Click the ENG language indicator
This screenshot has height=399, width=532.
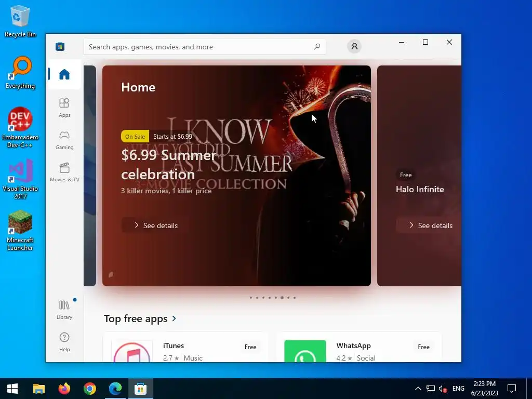point(458,389)
